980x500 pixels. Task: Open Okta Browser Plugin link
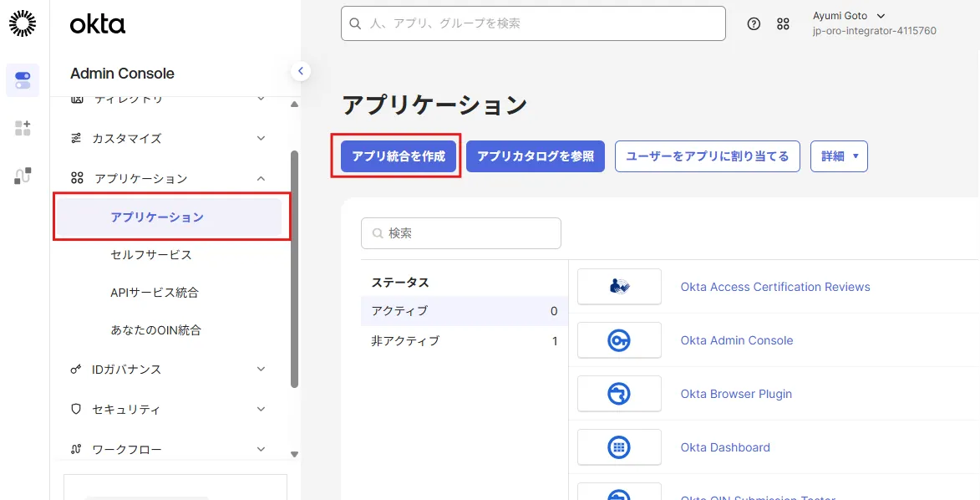pyautogui.click(x=735, y=394)
